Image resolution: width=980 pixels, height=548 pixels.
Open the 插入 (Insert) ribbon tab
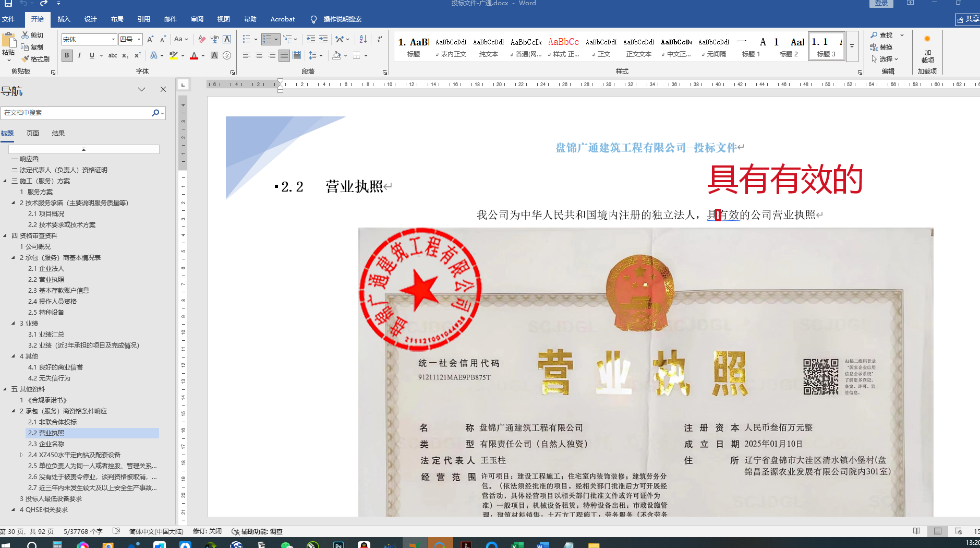[64, 19]
